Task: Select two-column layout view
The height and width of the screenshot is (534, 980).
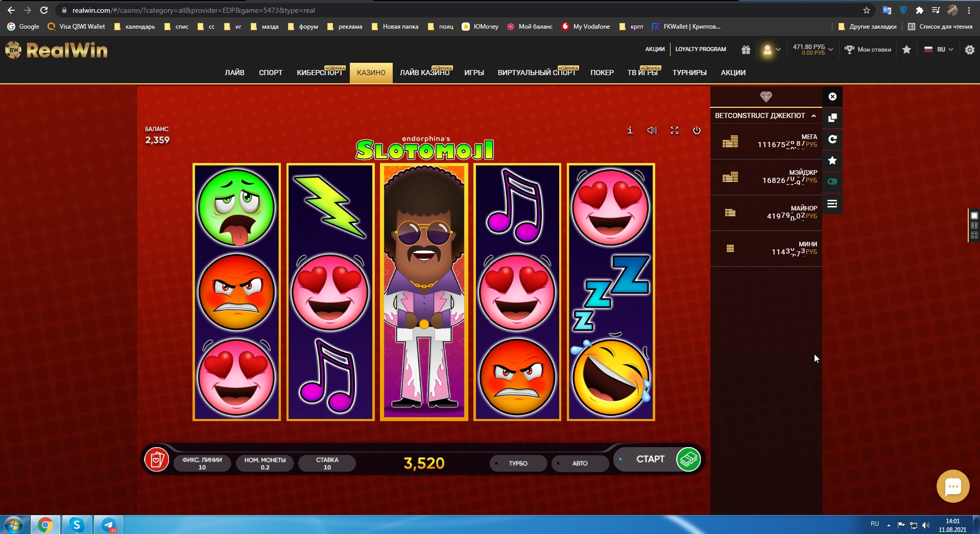Action: [974, 225]
